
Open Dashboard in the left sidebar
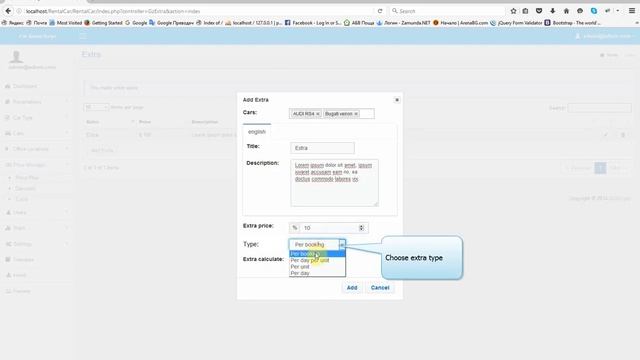pyautogui.click(x=24, y=86)
